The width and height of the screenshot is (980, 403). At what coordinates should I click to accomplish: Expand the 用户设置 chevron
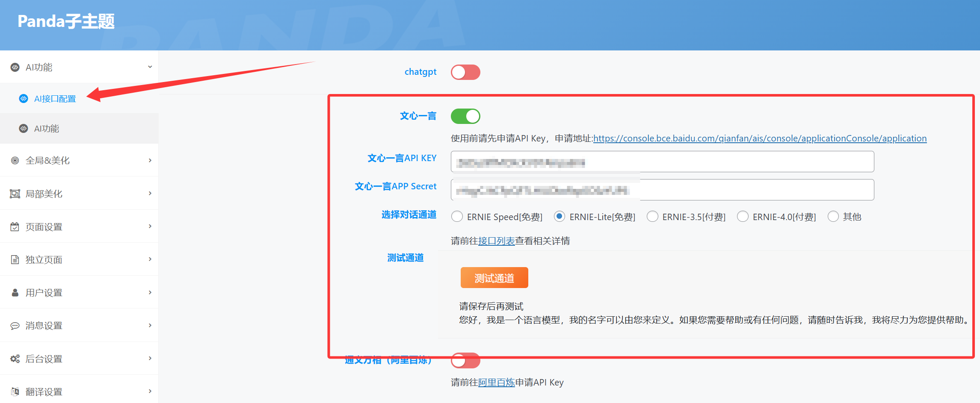pyautogui.click(x=150, y=292)
